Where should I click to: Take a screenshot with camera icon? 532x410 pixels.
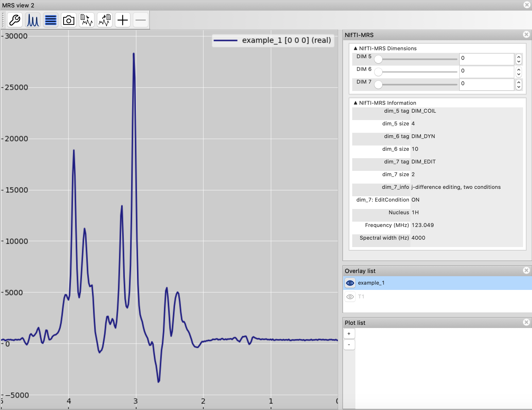(x=69, y=20)
